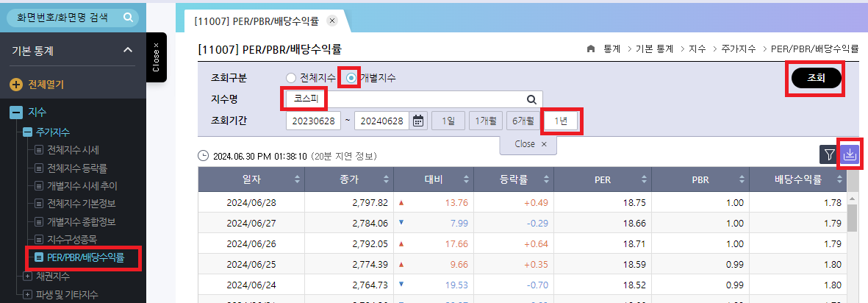Screen dimensions: 868x303
Task: Sort by the PER column header
Action: click(602, 179)
